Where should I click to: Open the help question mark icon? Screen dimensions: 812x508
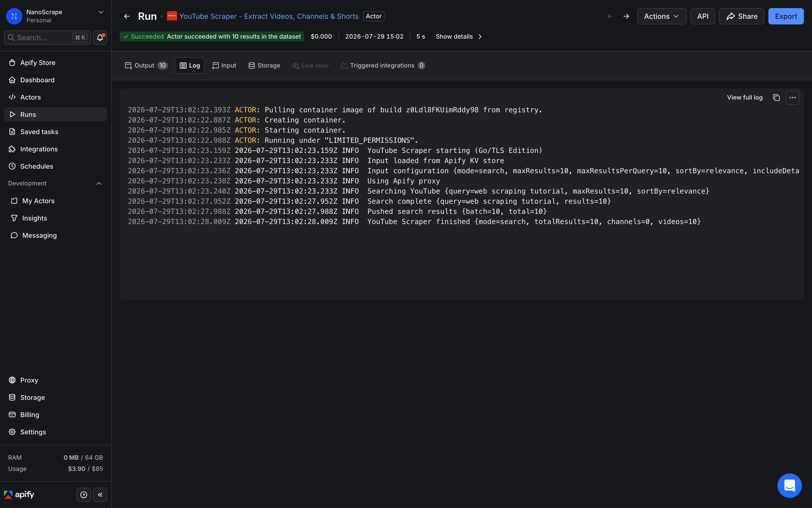tap(83, 495)
